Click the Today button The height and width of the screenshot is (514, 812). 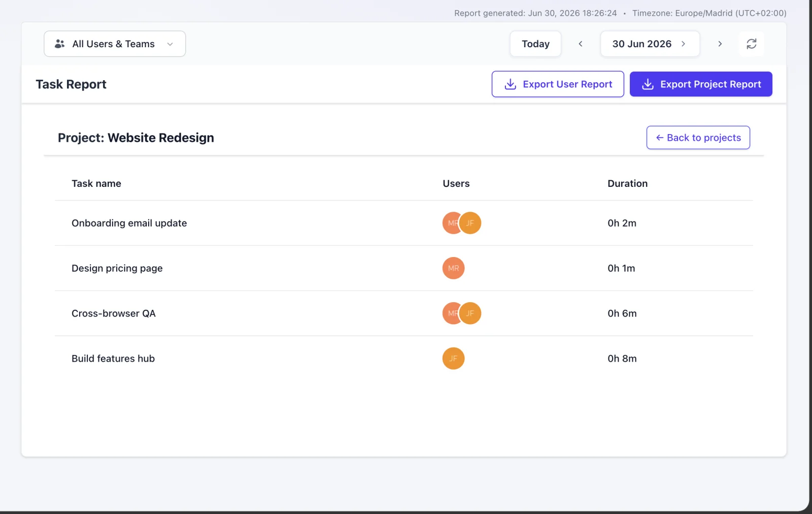click(x=535, y=44)
